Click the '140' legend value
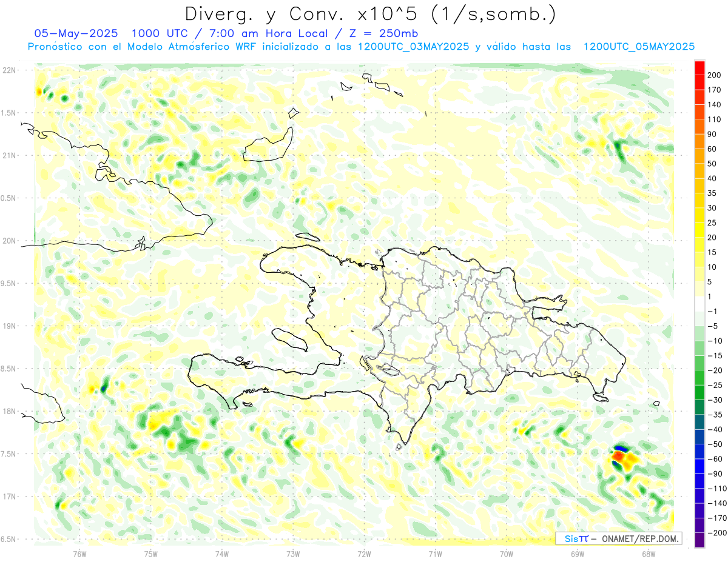The image size is (728, 562). tap(714, 105)
